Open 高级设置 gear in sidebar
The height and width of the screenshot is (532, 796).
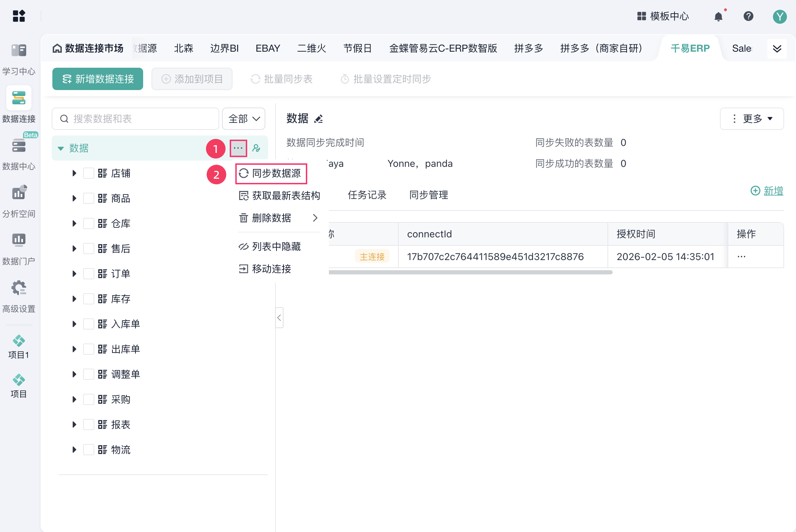click(x=19, y=296)
